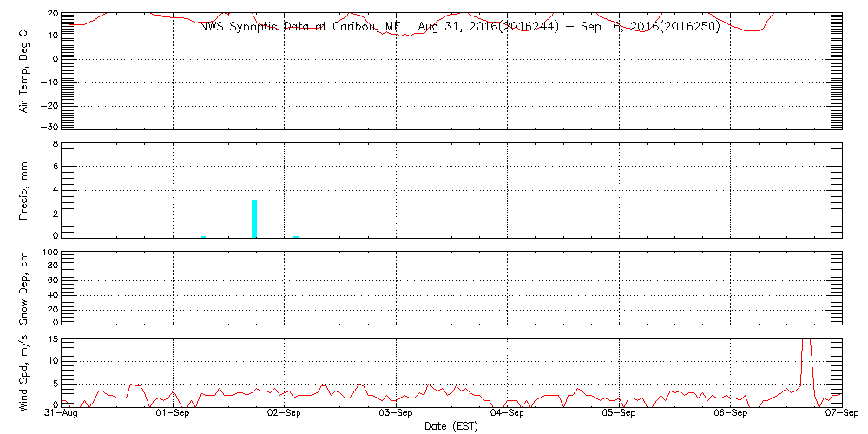The height and width of the screenshot is (434, 868).
Task: Click the 'Precip, mm' axis label
Action: click(x=24, y=188)
